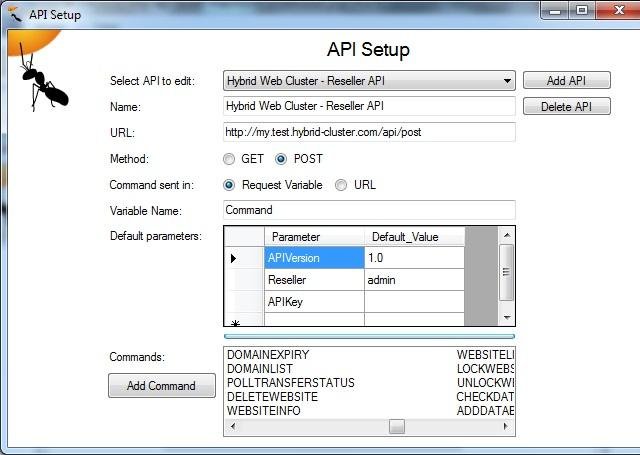640x455 pixels.
Task: Click the Default_Value column header
Action: (414, 237)
